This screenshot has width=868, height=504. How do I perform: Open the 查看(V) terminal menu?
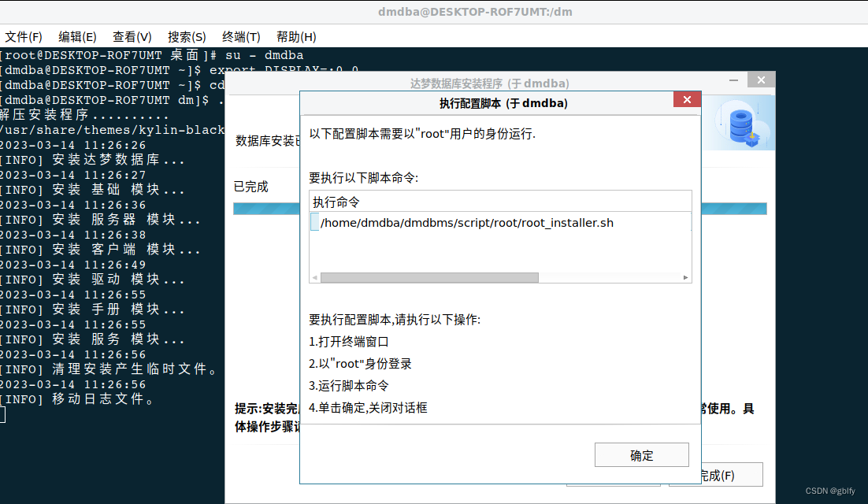132,37
